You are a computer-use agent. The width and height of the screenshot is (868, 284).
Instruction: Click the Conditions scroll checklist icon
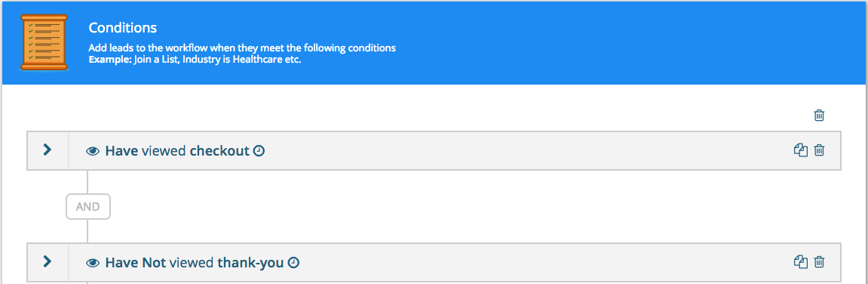tap(44, 43)
